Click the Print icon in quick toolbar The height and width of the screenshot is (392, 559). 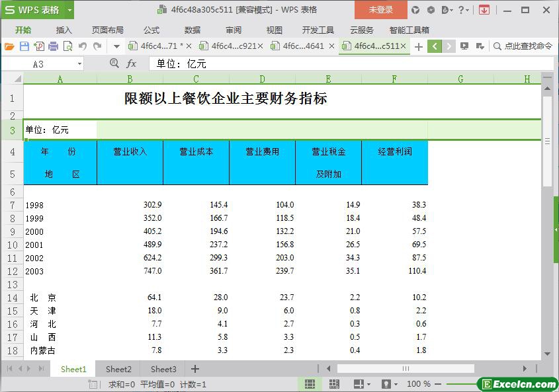53,46
